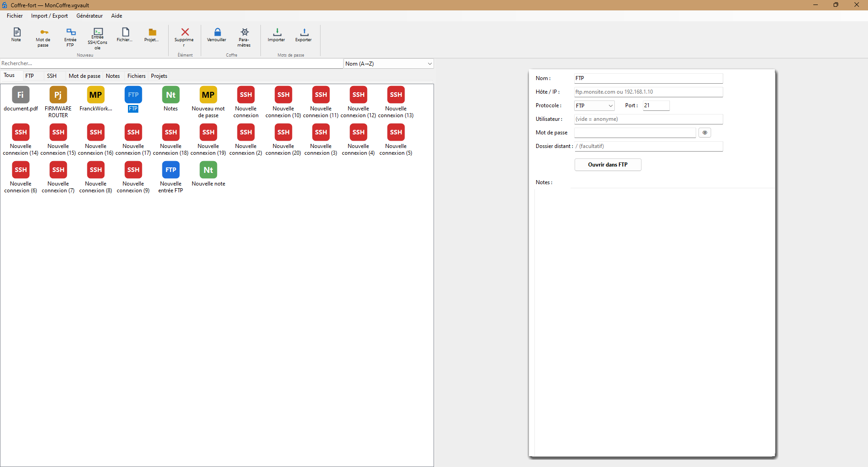The width and height of the screenshot is (868, 467).
Task: Create a new Note from the toolbar
Action: click(16, 35)
